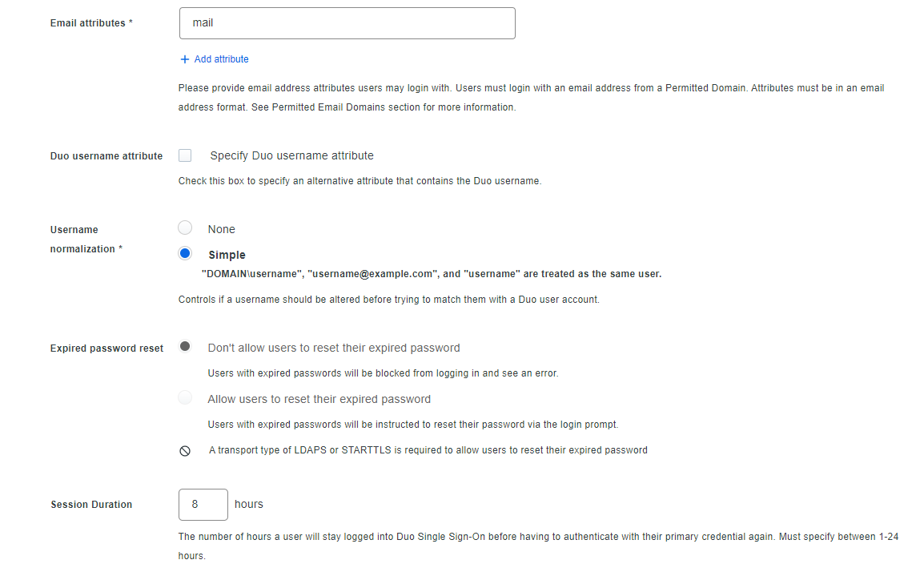Viewport: 924px width, 568px height.
Task: Select the Simple username normalization radio button
Action: (185, 254)
